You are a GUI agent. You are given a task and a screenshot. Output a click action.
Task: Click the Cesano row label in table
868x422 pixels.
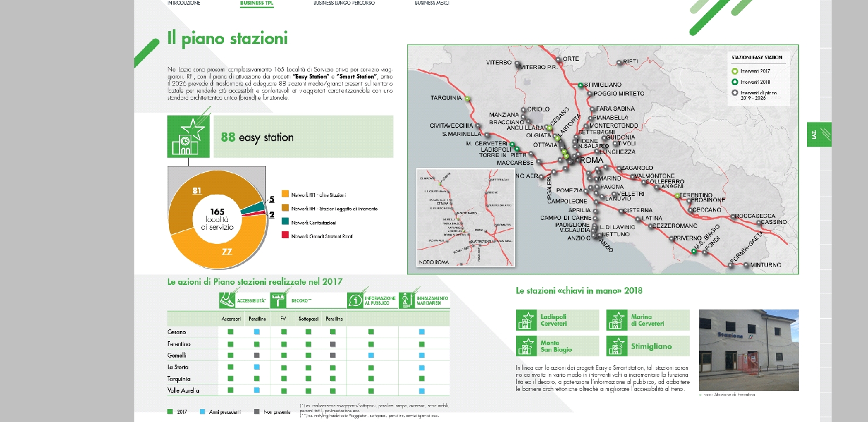click(177, 332)
